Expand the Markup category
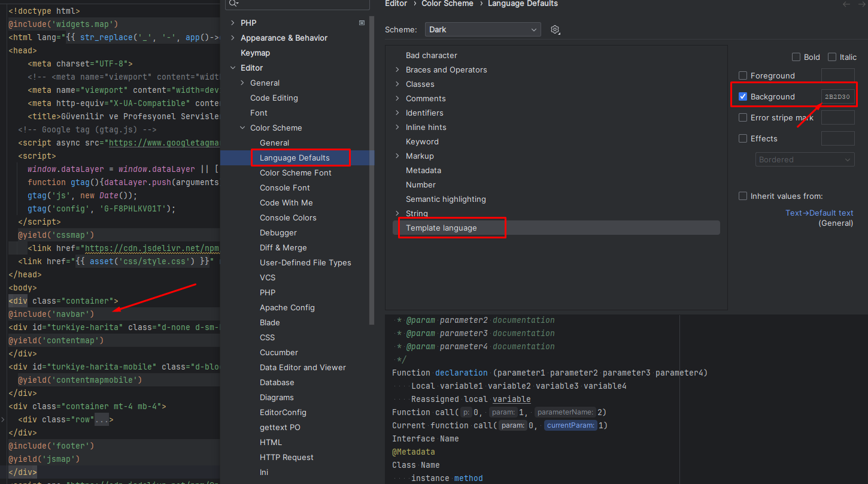 coord(397,156)
